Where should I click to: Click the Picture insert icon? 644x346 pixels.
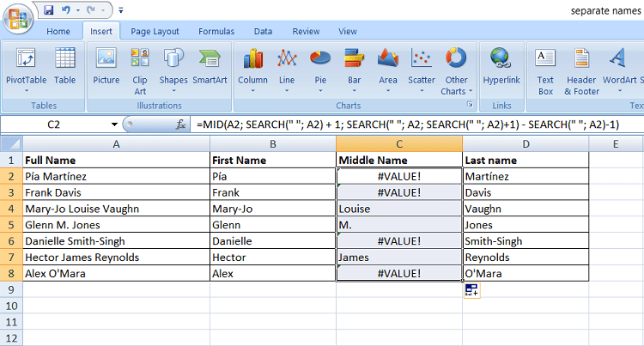tap(106, 60)
